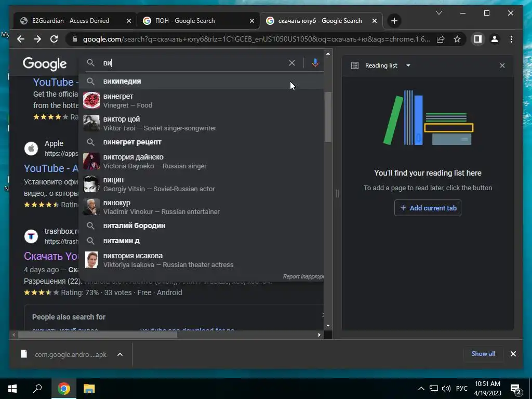Click the Chrome taskbar icon
This screenshot has width=532, height=399.
point(64,389)
